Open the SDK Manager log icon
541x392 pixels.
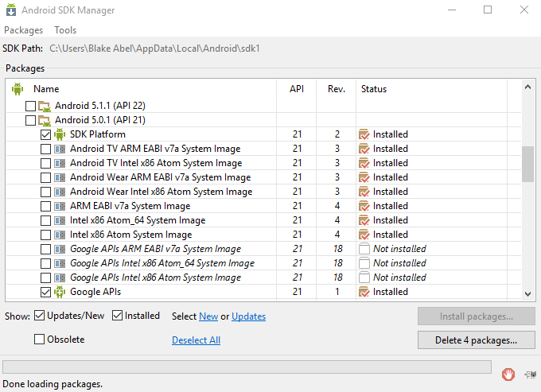[527, 373]
